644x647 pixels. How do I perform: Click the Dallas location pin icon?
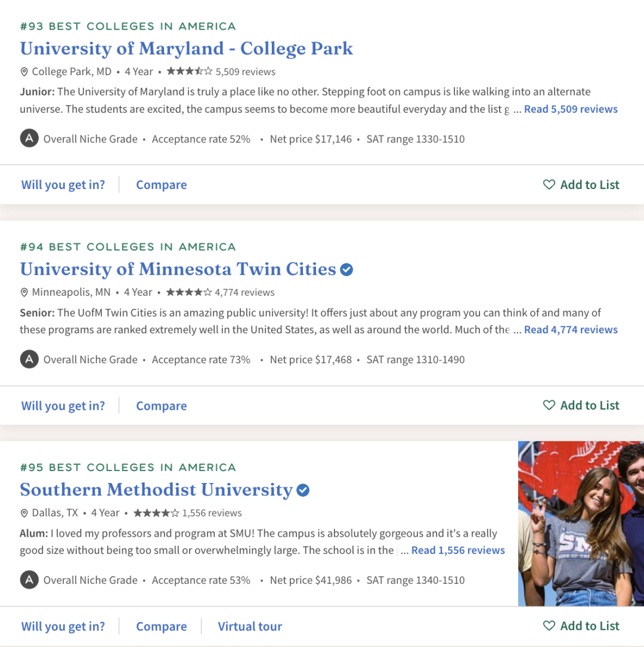point(24,513)
